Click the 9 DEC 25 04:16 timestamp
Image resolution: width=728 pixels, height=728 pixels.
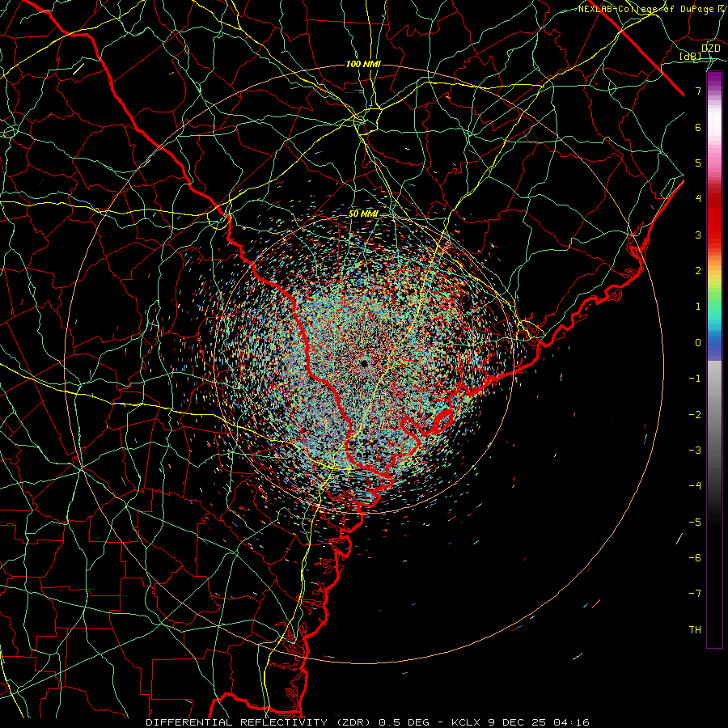point(539,722)
